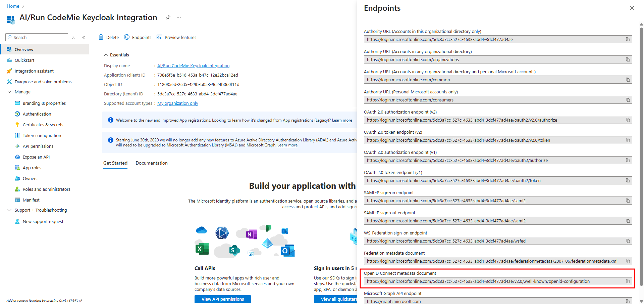This screenshot has width=644, height=304.
Task: Collapse the left navigation sidebar
Action: (84, 37)
